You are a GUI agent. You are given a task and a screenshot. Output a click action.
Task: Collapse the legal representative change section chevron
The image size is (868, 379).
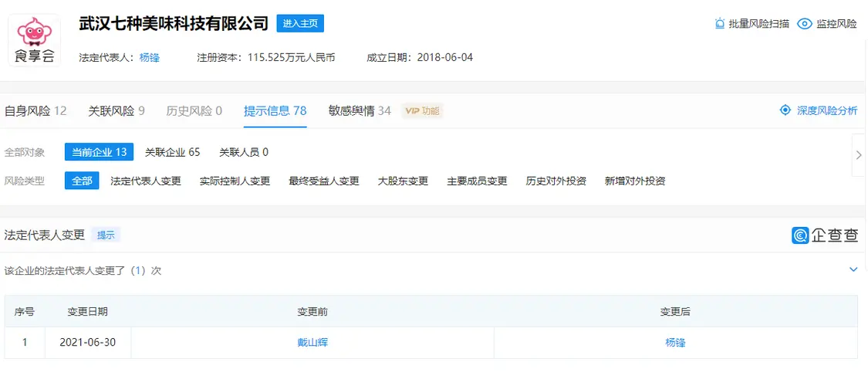tap(853, 269)
